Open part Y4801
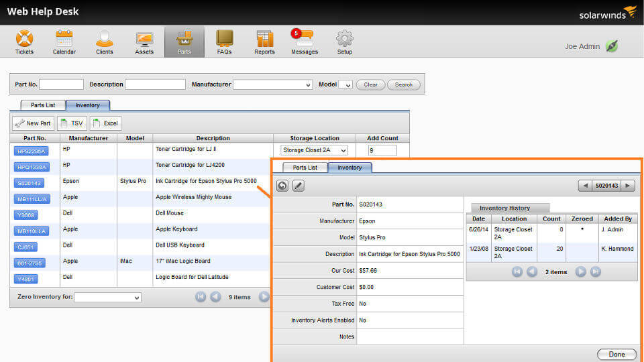This screenshot has width=644, height=362. (26, 279)
